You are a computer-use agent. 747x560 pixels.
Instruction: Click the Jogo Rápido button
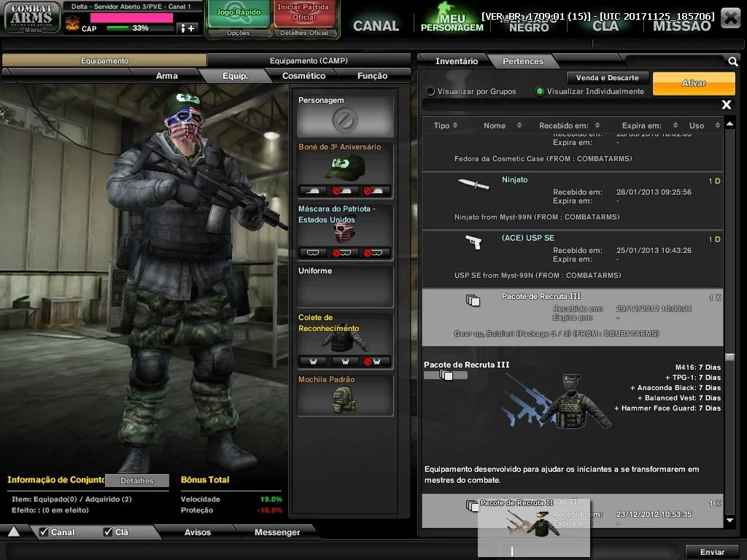(x=239, y=15)
